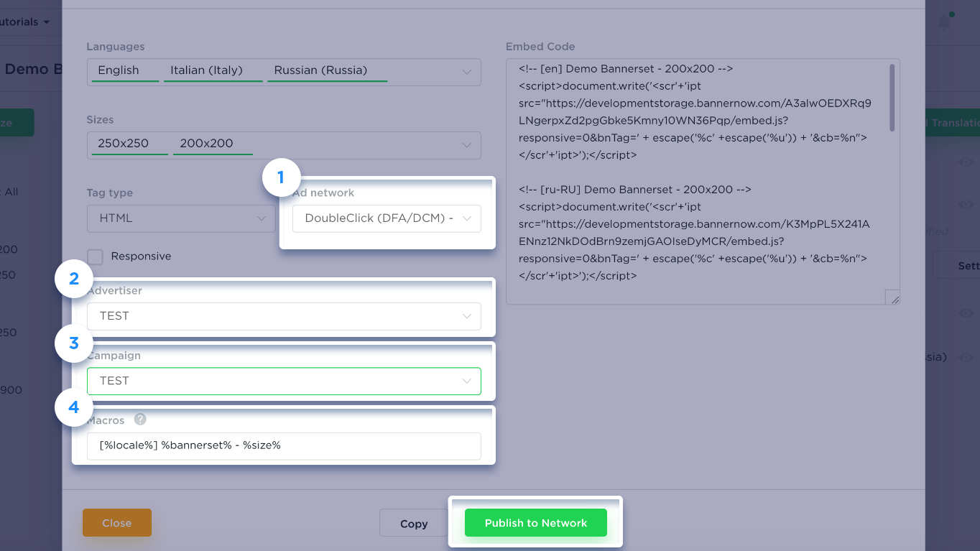Expand the Sizes multi-select chevron
This screenshot has width=980, height=551.
tap(467, 145)
